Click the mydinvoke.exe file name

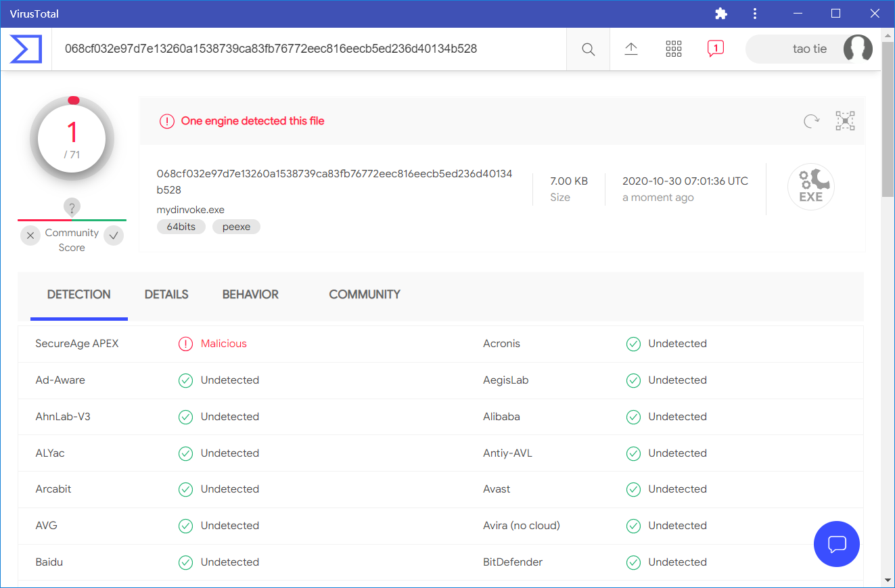tap(191, 210)
